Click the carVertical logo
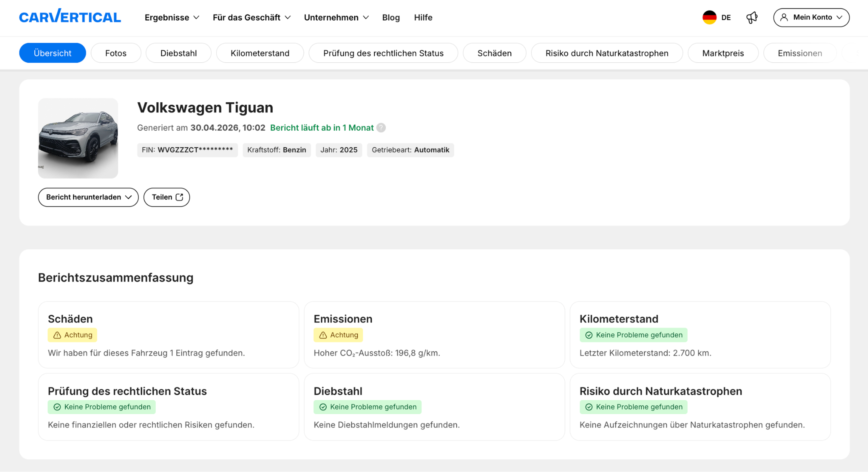Screen dimensions: 868x472 click(70, 16)
